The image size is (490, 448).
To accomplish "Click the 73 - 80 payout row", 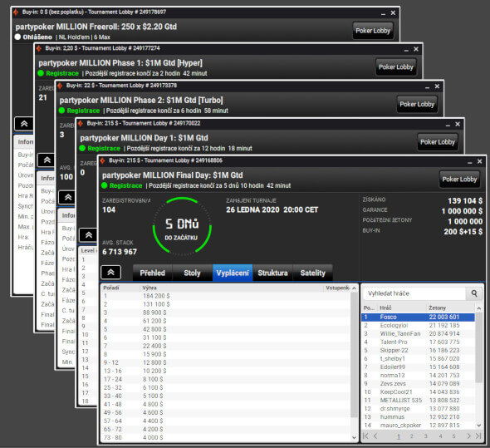I will click(x=226, y=438).
